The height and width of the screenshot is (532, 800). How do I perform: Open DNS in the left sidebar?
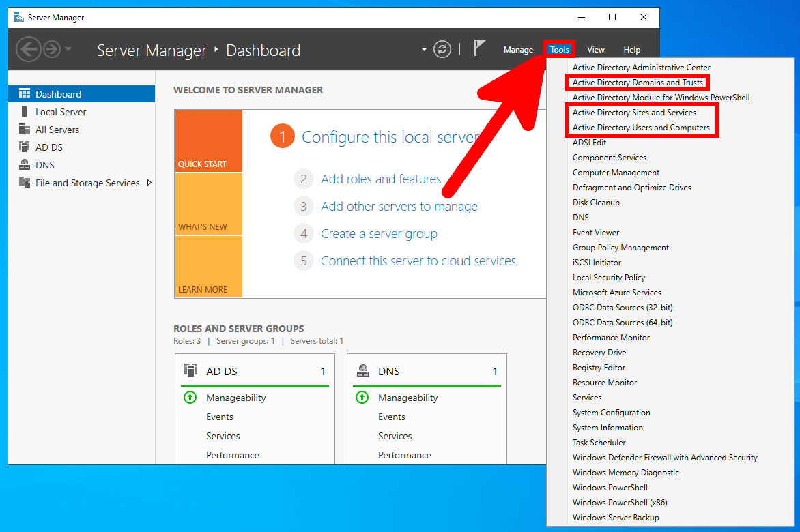pos(45,165)
